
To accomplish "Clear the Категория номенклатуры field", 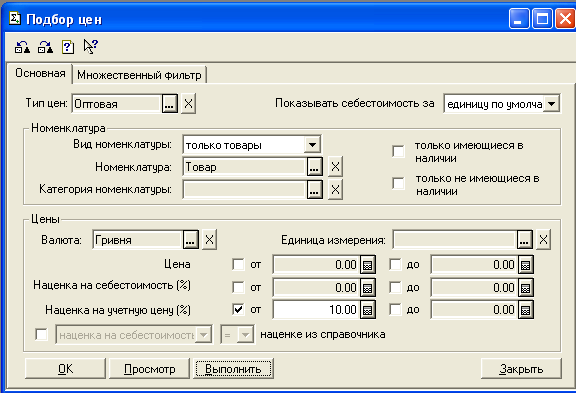I will (x=335, y=190).
